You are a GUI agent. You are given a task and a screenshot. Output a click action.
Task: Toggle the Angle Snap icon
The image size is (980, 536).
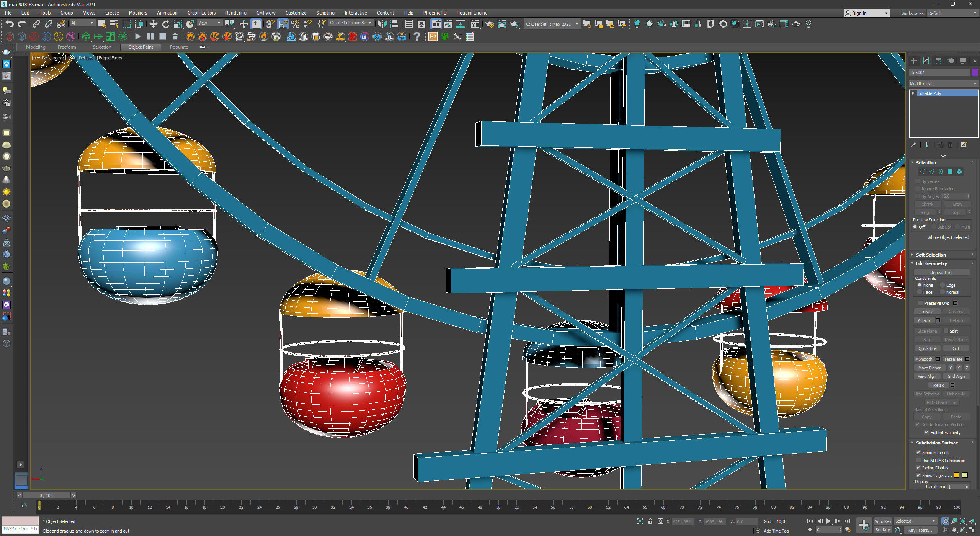point(283,24)
